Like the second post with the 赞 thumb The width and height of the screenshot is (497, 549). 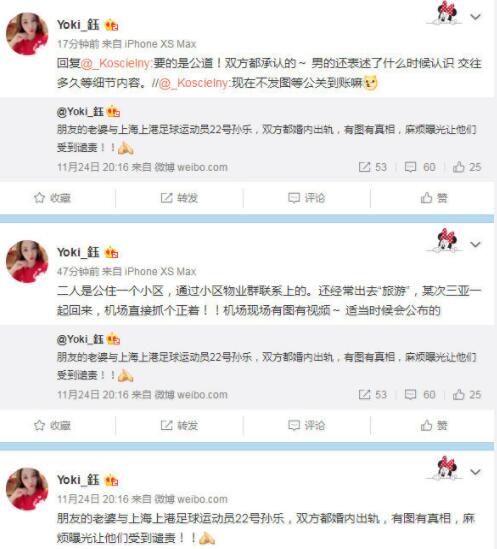pos(434,425)
